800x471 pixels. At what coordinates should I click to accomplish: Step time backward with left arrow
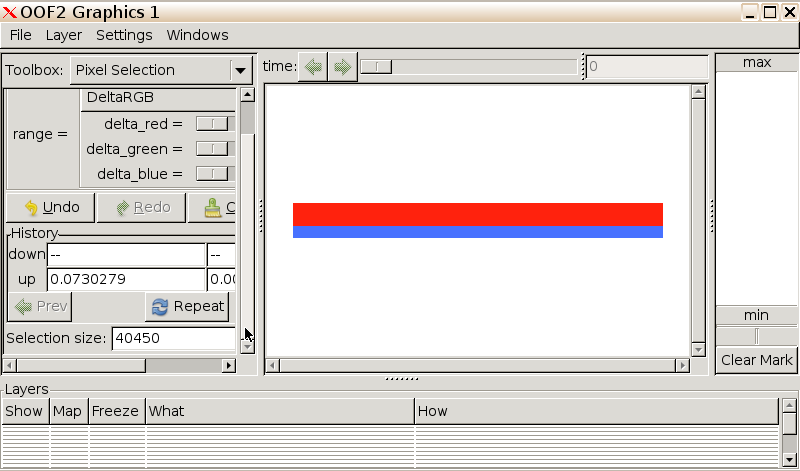pyautogui.click(x=313, y=66)
